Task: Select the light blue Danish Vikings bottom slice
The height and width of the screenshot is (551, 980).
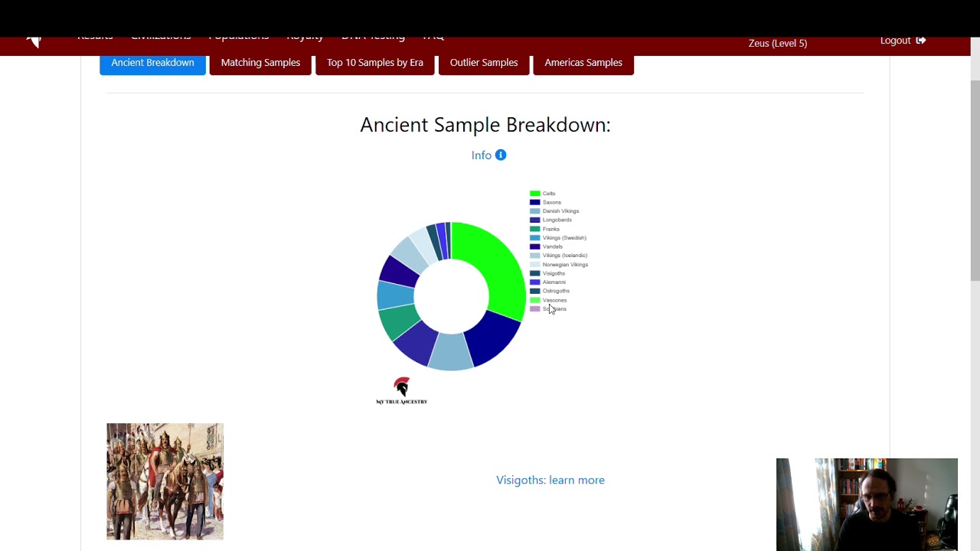Action: click(x=451, y=352)
